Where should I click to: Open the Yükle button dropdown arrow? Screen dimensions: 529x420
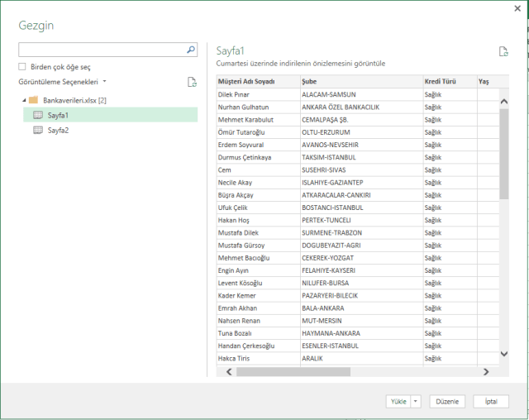(x=416, y=402)
